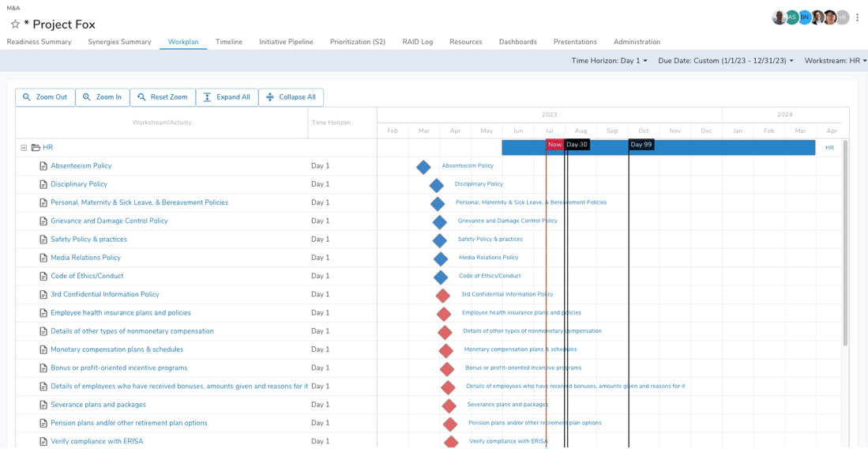Click the red diamond for Monetary compensation plans
This screenshot has width=868, height=449.
[x=446, y=351]
